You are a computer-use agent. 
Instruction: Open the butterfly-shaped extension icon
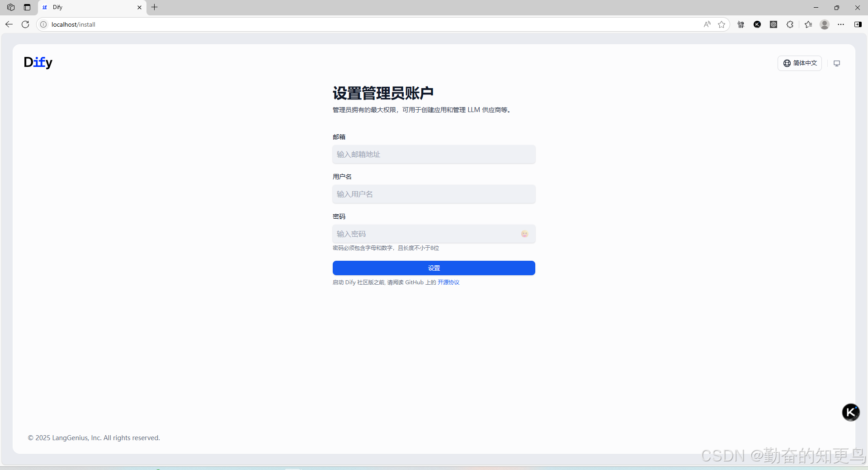pyautogui.click(x=741, y=24)
